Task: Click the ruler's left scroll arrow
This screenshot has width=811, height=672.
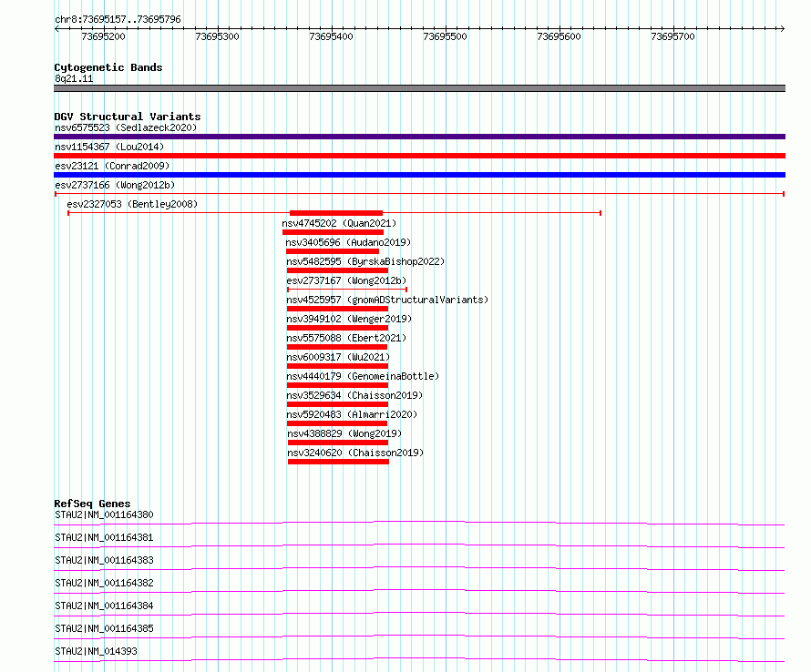Action: [x=56, y=29]
